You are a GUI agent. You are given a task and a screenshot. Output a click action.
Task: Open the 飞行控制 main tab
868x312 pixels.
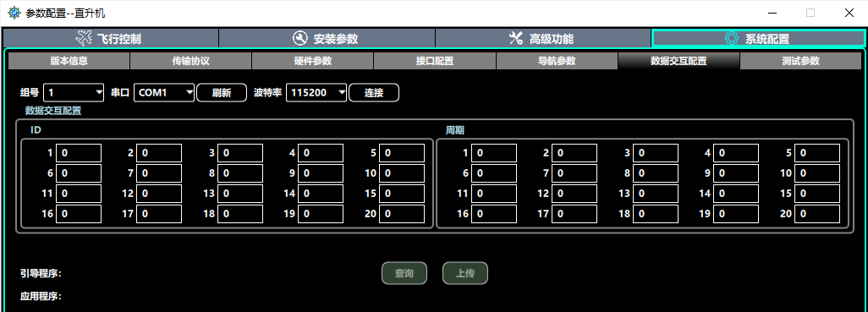point(111,39)
